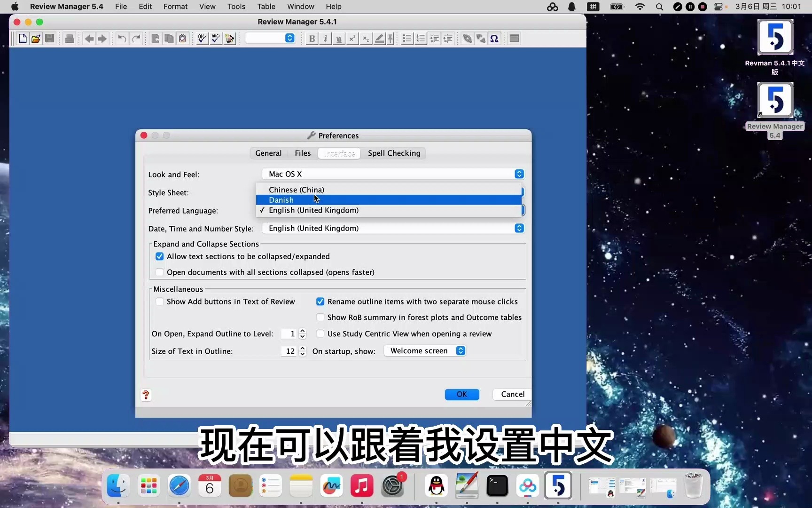The width and height of the screenshot is (812, 508).
Task: Select Chinese (China) language option
Action: pos(389,190)
